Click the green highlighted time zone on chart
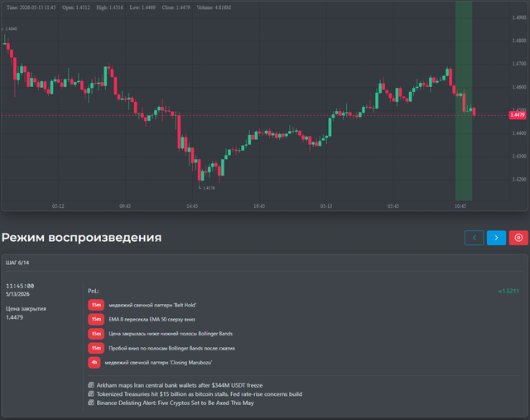 [x=464, y=101]
